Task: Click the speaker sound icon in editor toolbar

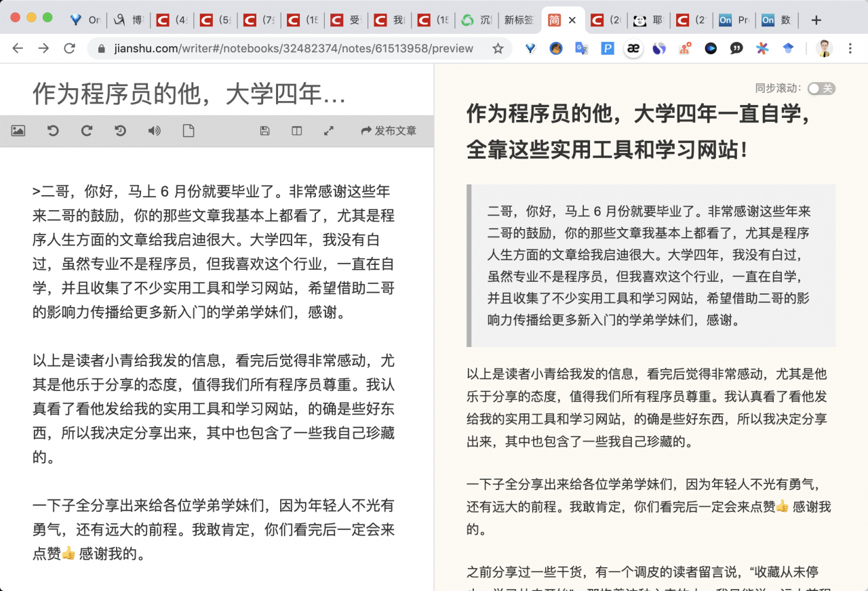Action: [x=155, y=131]
